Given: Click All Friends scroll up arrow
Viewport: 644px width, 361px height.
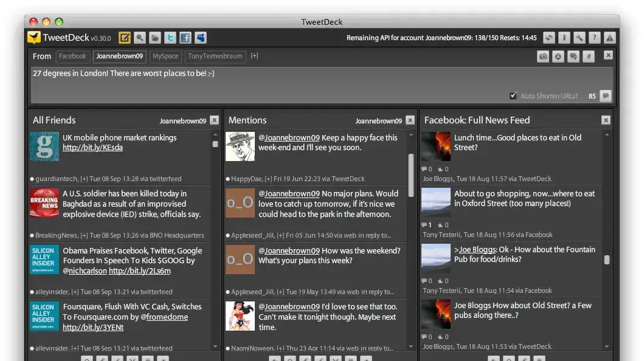Looking at the screenshot, I should (215, 134).
